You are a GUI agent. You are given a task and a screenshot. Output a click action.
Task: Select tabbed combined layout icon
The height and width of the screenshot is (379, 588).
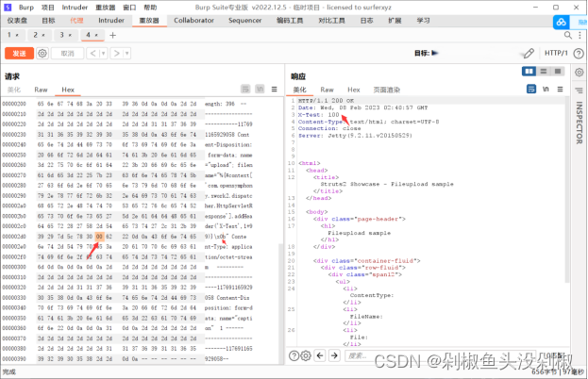[x=558, y=71]
